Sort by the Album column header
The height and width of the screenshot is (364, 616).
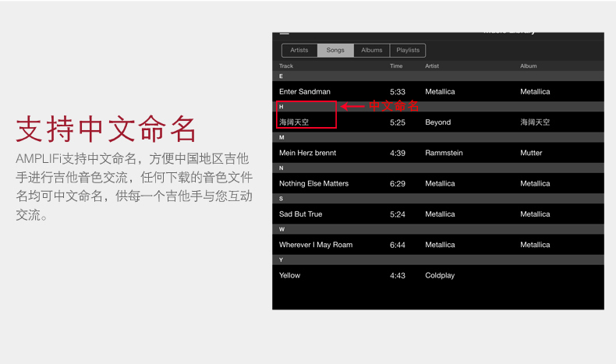[x=529, y=66]
